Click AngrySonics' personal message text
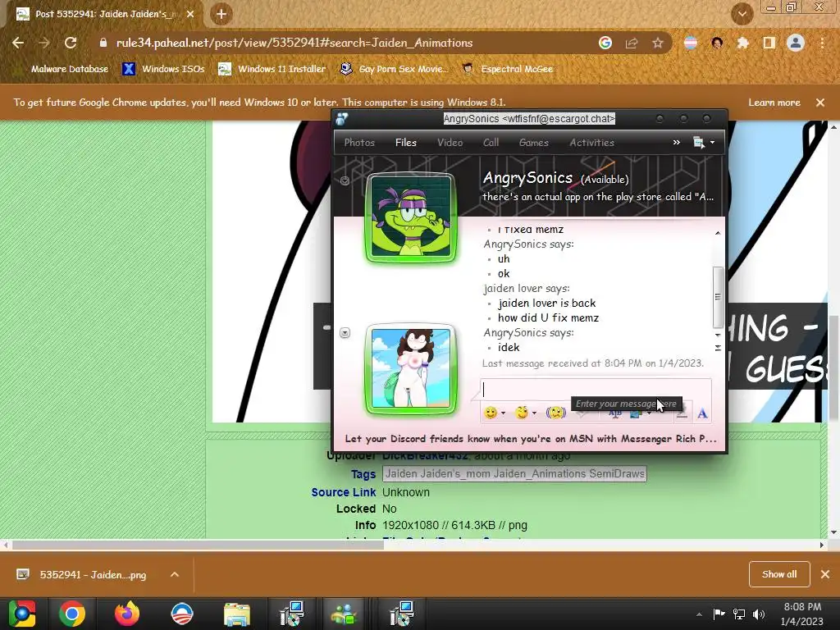The image size is (840, 630). coord(598,197)
